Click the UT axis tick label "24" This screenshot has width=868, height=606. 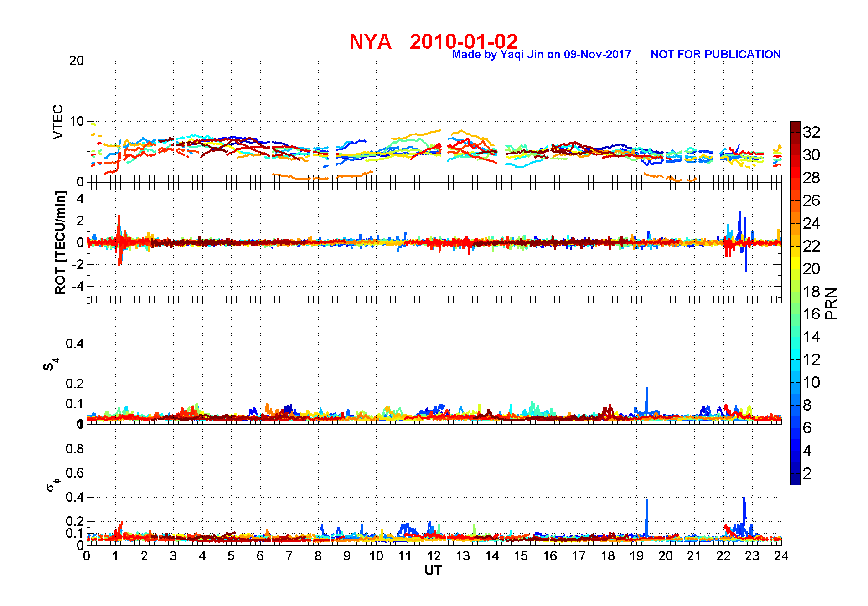[781, 556]
